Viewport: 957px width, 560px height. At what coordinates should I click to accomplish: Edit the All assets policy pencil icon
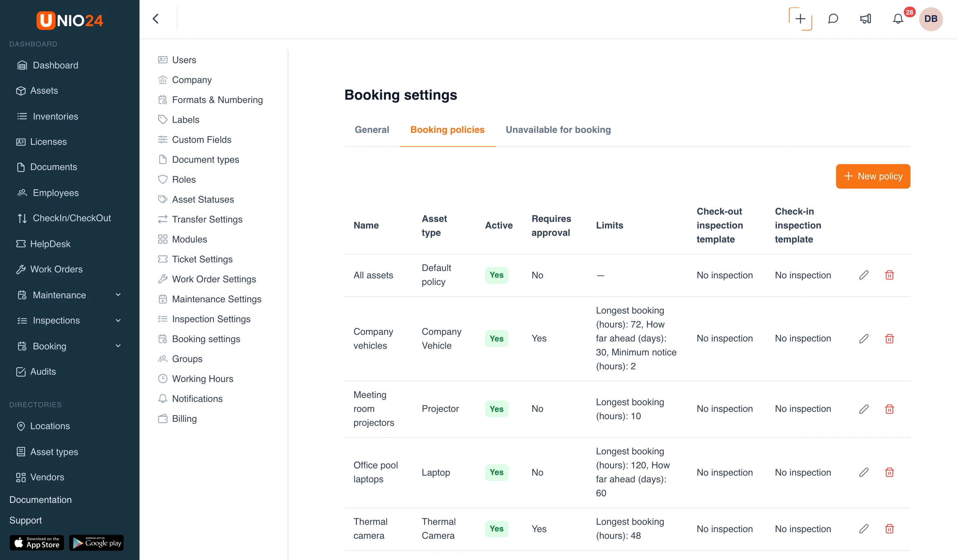click(x=864, y=275)
